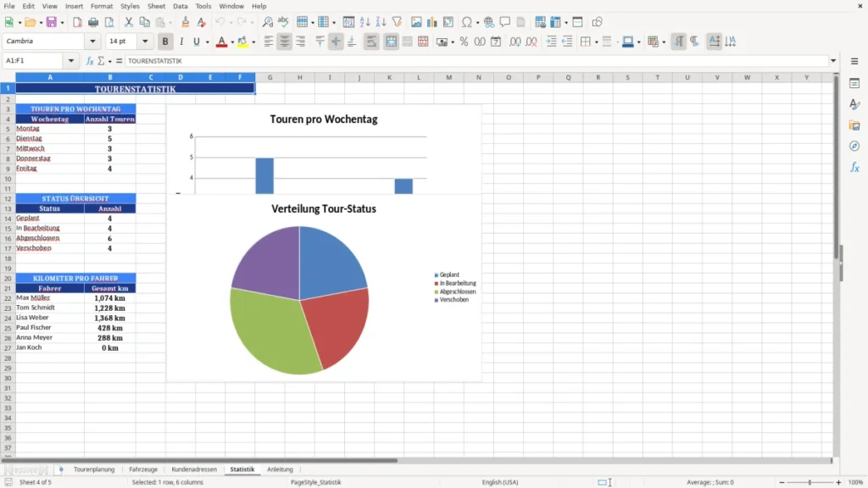Open the Font Color dropdown arrow
This screenshot has width=868, height=488.
(232, 42)
